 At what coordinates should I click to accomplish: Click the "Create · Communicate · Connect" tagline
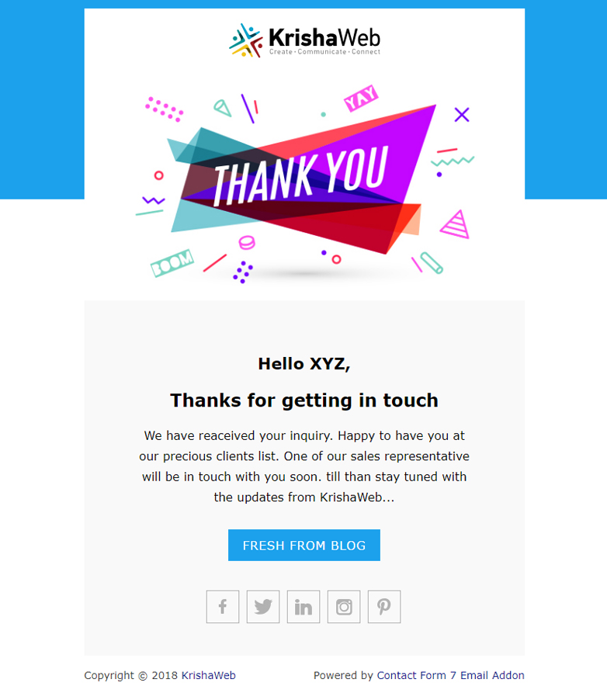tap(324, 52)
